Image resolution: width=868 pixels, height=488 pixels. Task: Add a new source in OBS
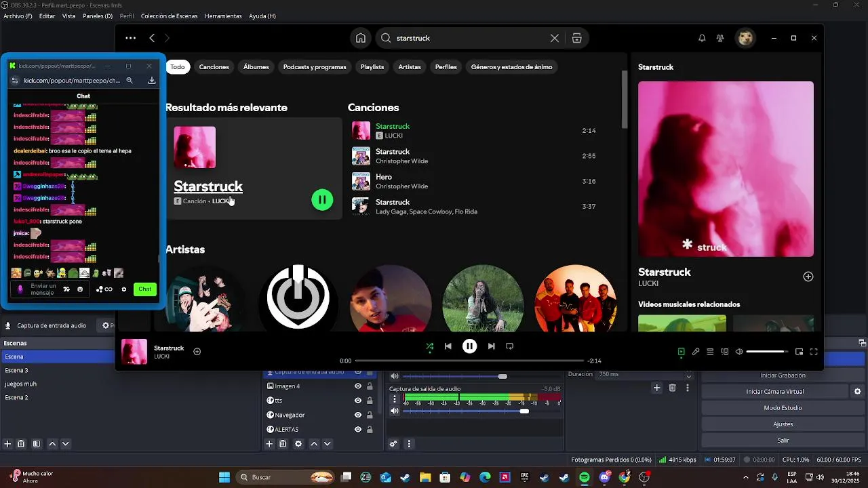tap(269, 444)
